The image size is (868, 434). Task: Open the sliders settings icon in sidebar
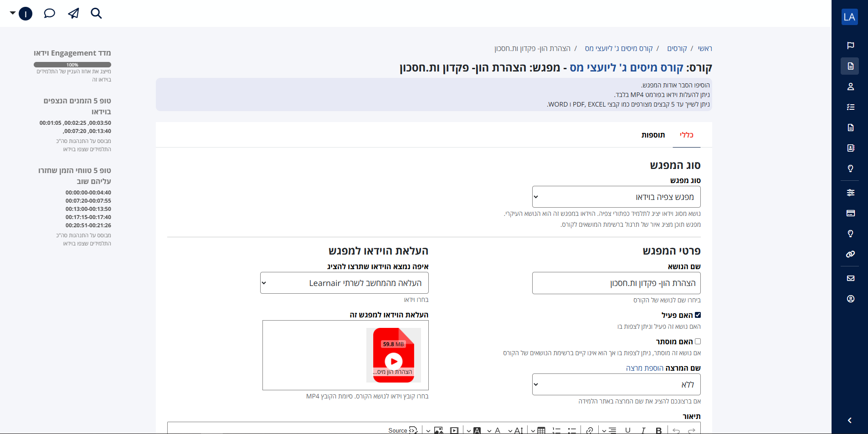850,193
